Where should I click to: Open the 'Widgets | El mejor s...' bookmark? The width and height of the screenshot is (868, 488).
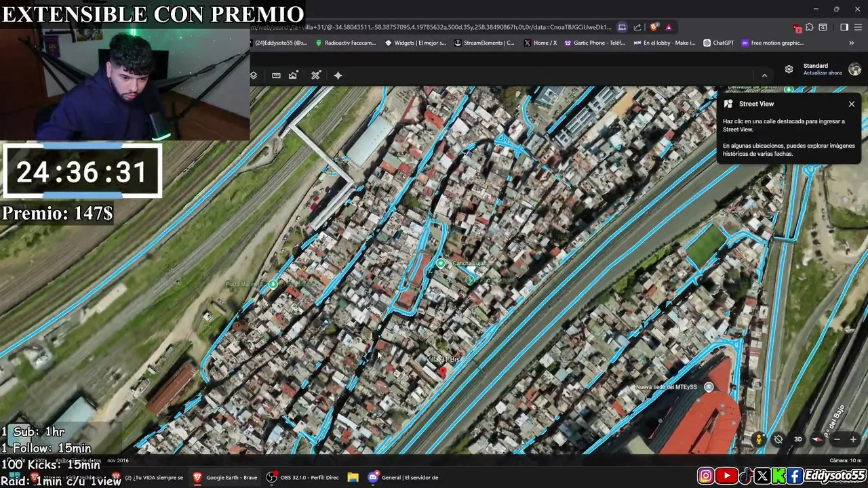tap(415, 43)
